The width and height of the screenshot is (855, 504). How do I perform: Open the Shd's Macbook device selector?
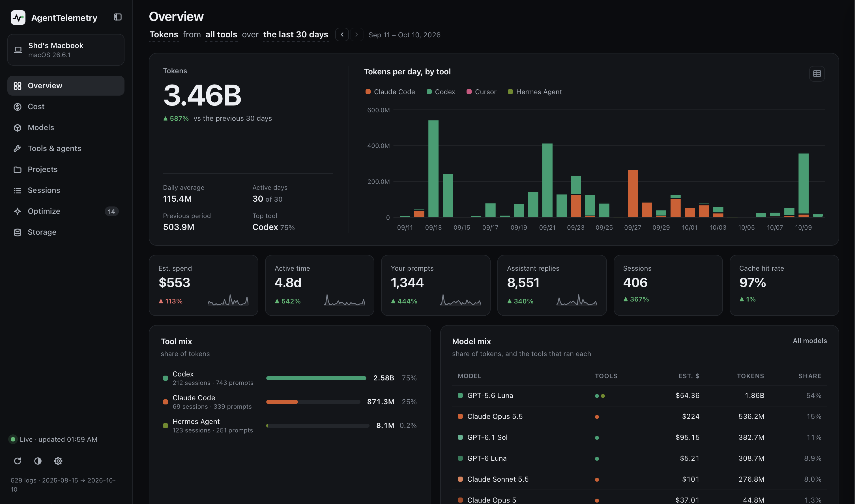click(66, 50)
